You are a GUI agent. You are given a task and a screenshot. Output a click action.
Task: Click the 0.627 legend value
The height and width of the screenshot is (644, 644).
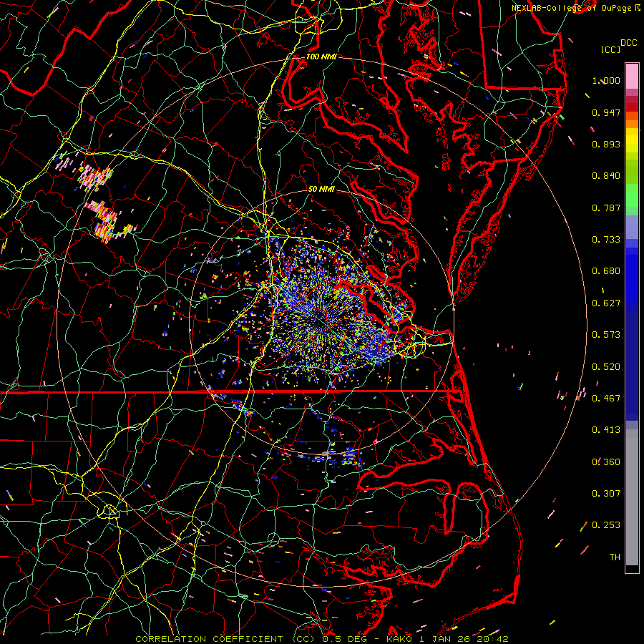pyautogui.click(x=606, y=303)
